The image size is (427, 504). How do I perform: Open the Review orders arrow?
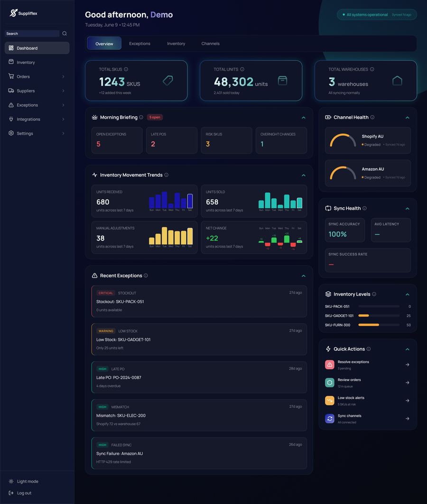408,383
